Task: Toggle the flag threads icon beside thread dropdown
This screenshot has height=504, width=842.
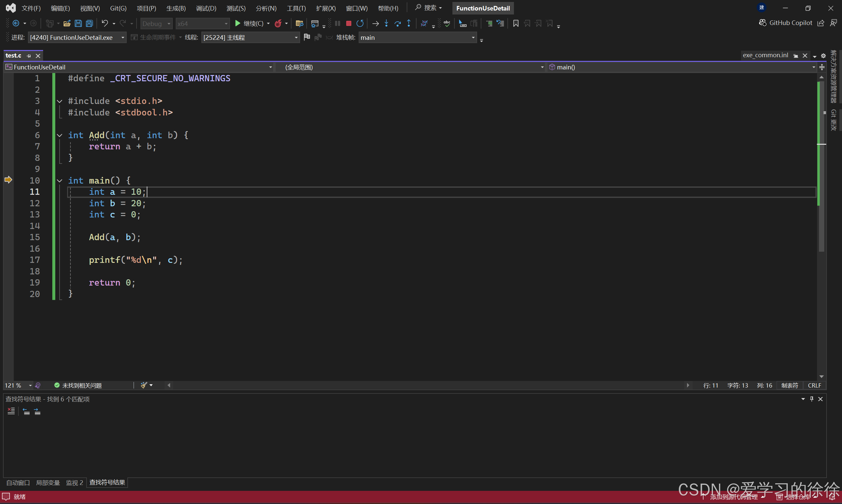Action: pyautogui.click(x=307, y=38)
